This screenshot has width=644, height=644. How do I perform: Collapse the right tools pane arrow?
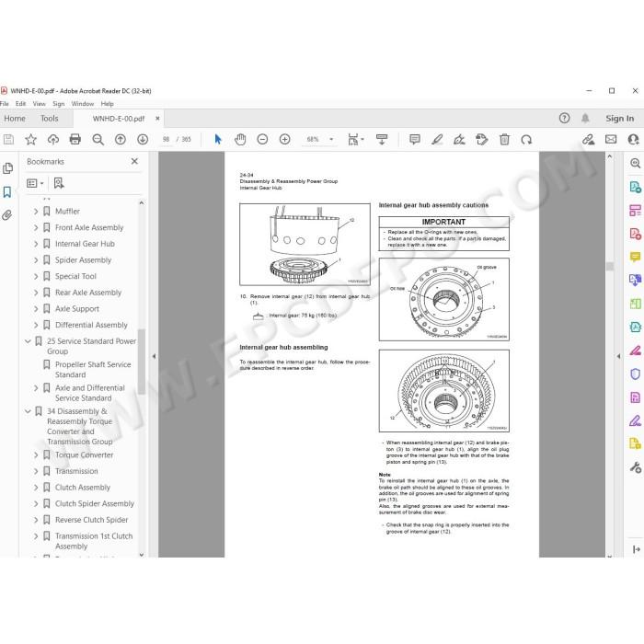(618, 356)
